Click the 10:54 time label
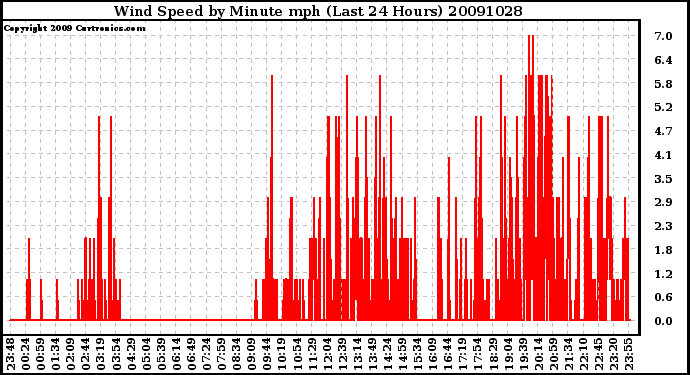Viewport: 690px width, 375px height. point(297,354)
